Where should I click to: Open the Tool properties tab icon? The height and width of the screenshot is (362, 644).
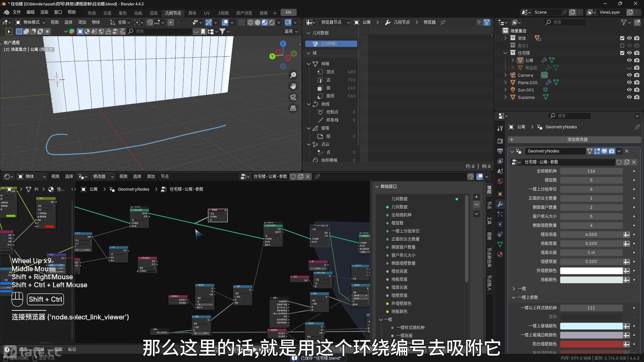pos(500,128)
